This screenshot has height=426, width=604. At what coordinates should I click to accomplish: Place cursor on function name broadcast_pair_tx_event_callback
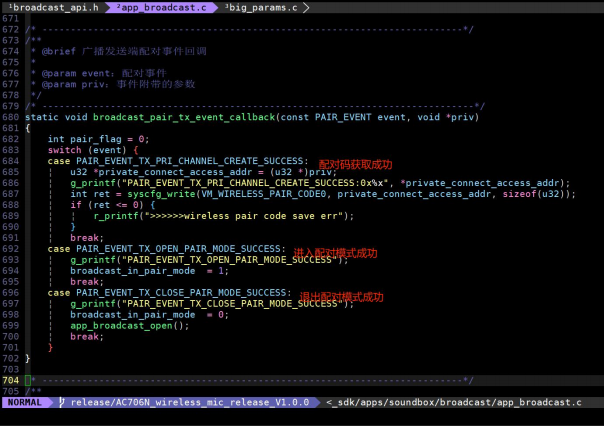[184, 117]
